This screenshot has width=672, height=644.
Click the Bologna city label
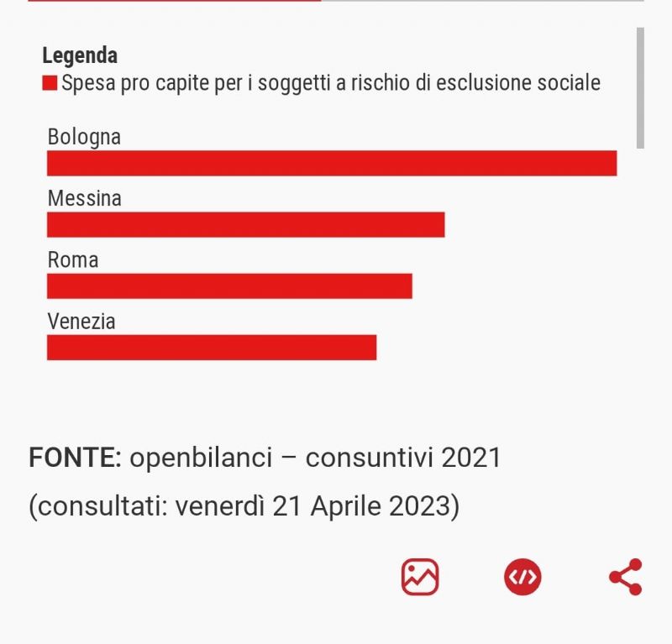84,137
